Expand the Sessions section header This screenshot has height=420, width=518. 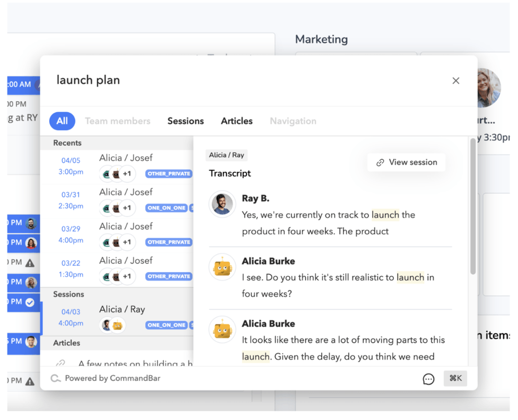click(68, 294)
